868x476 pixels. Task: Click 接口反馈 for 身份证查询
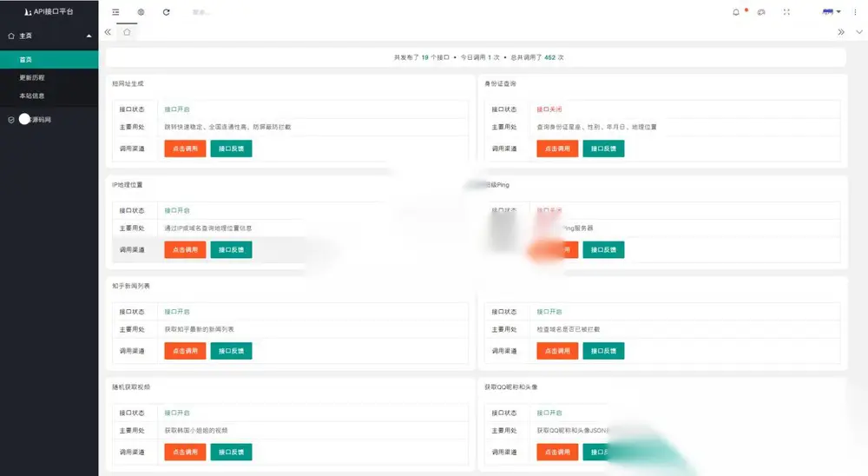(603, 149)
